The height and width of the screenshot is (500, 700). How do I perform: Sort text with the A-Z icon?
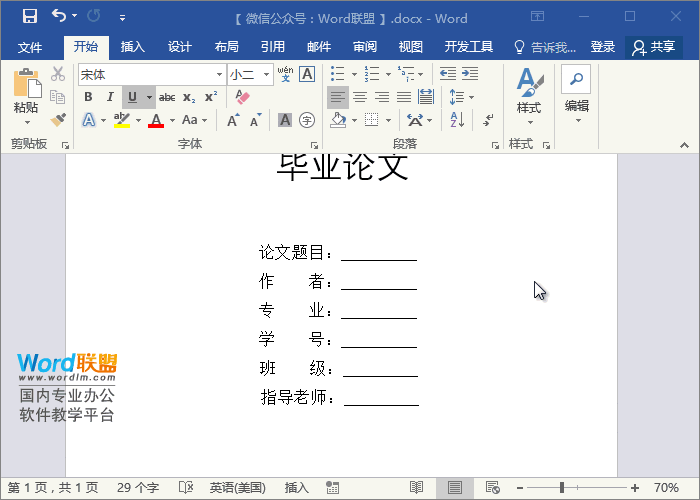457,120
